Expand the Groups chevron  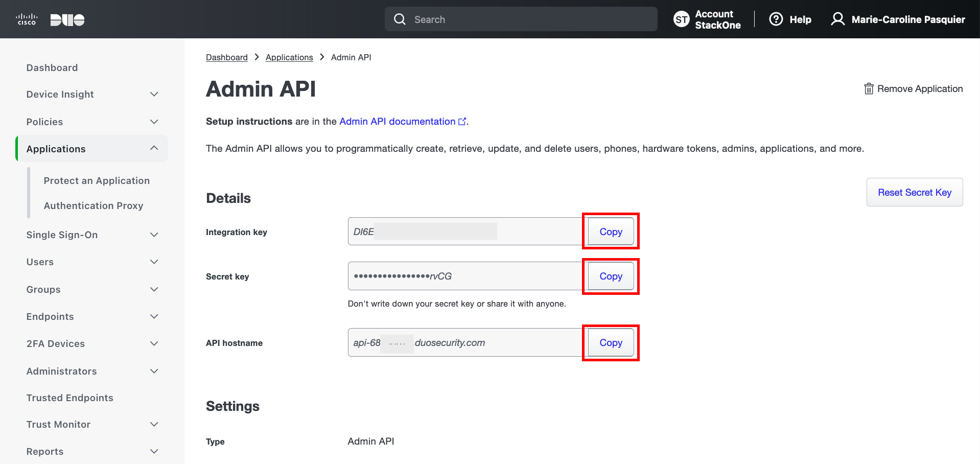coord(154,290)
